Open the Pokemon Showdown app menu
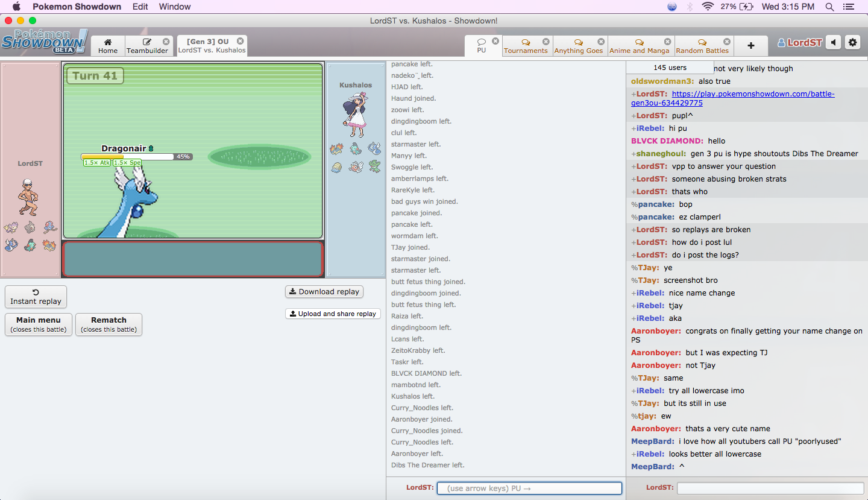 [x=77, y=7]
